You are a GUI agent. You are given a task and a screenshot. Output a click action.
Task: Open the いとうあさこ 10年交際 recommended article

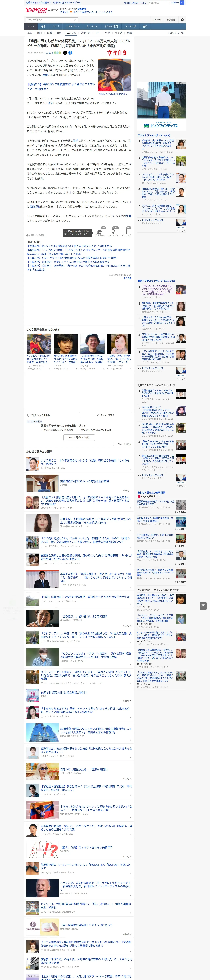click(85, 462)
